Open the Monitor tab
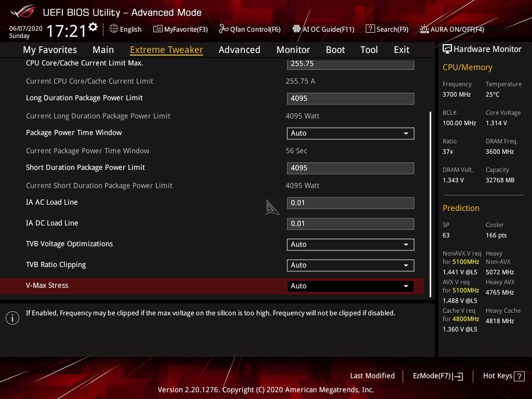This screenshot has width=532, height=399. [293, 49]
